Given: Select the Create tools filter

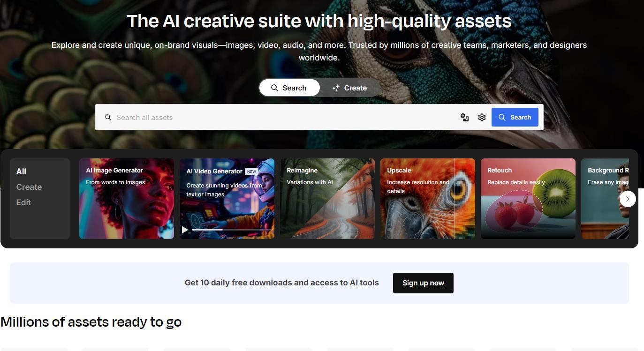Looking at the screenshot, I should click(x=29, y=187).
